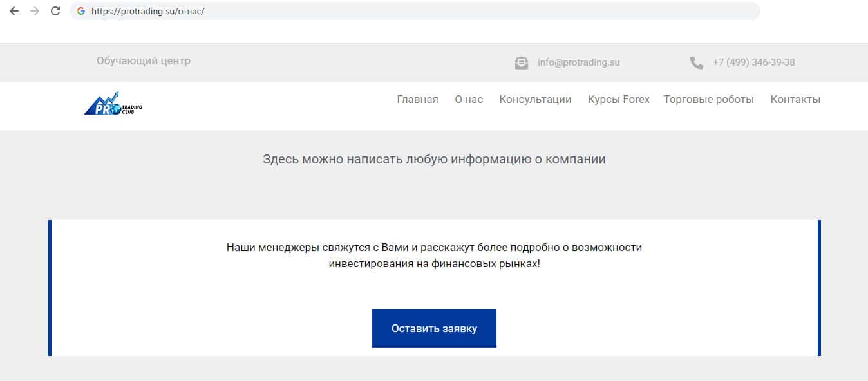Click the Наши менеджеры paragraph text
Screen dimensions: 868x381
434,256
